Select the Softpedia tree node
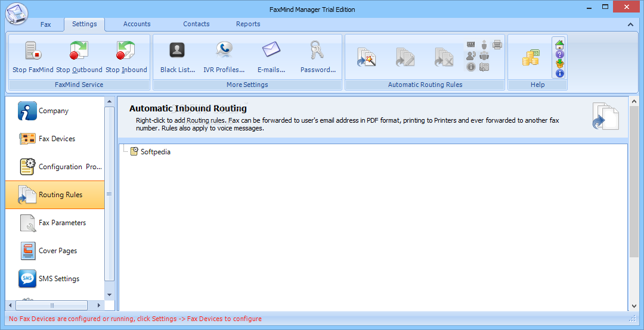The height and width of the screenshot is (330, 644). tap(155, 152)
